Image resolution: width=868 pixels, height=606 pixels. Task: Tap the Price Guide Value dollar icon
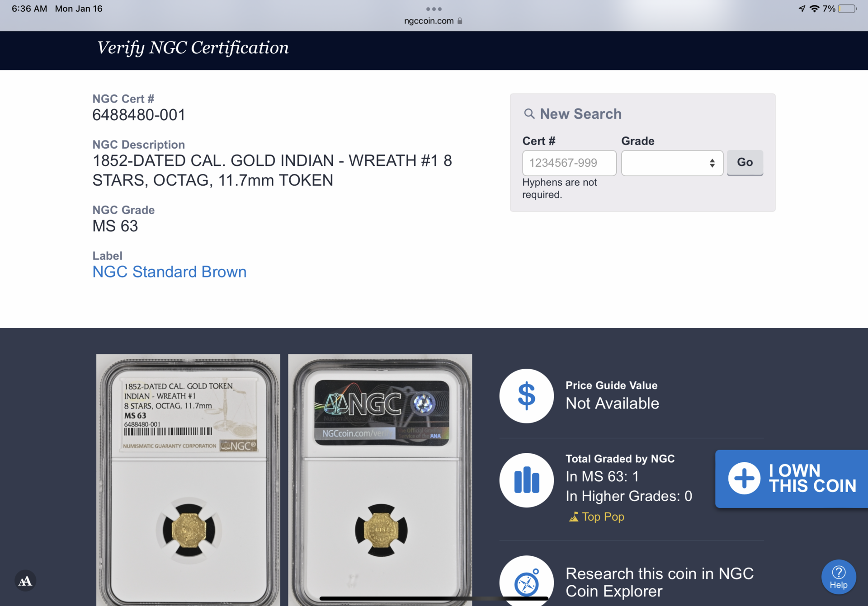pos(526,396)
